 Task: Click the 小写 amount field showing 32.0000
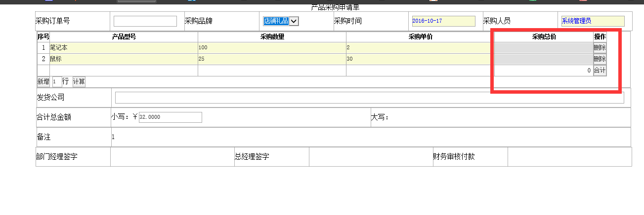point(170,117)
